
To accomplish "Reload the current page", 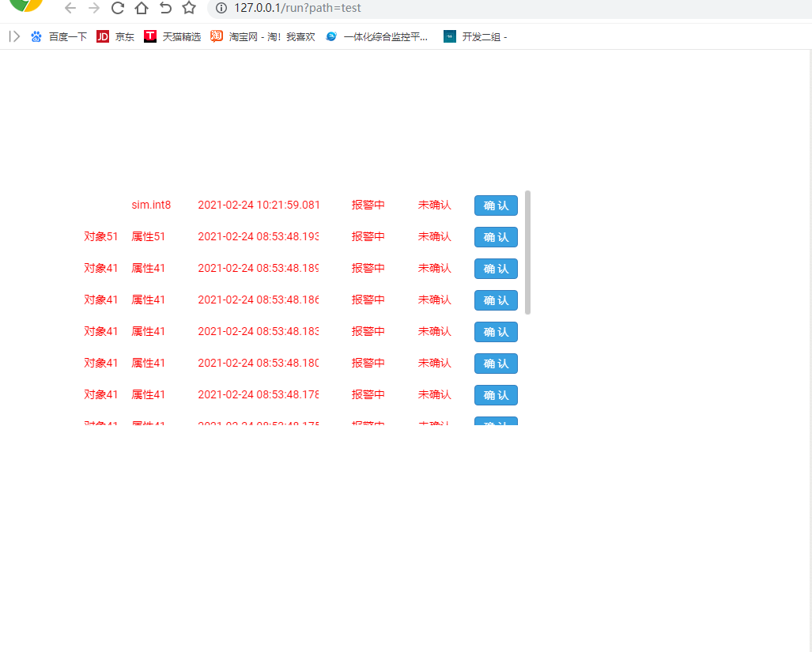I will [118, 8].
